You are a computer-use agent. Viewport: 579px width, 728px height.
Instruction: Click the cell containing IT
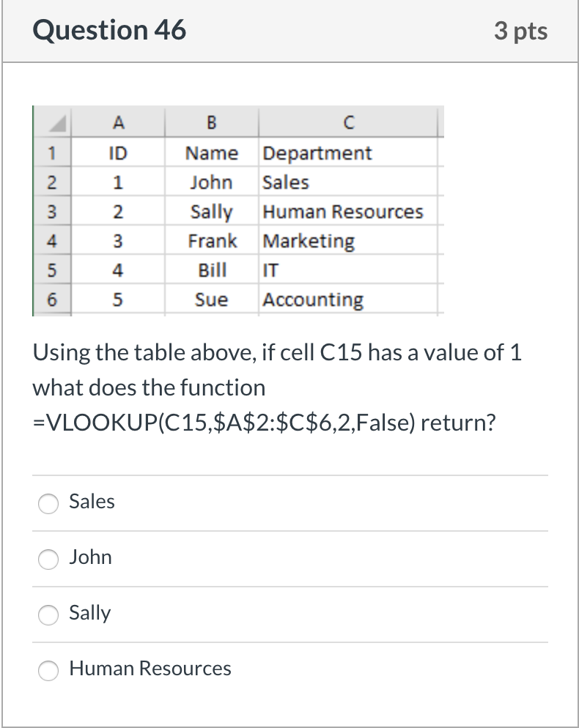[x=270, y=270]
